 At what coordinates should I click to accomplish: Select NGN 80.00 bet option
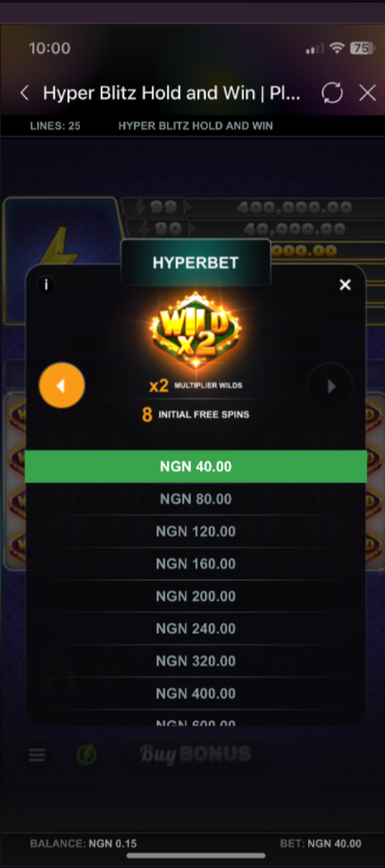(x=196, y=498)
